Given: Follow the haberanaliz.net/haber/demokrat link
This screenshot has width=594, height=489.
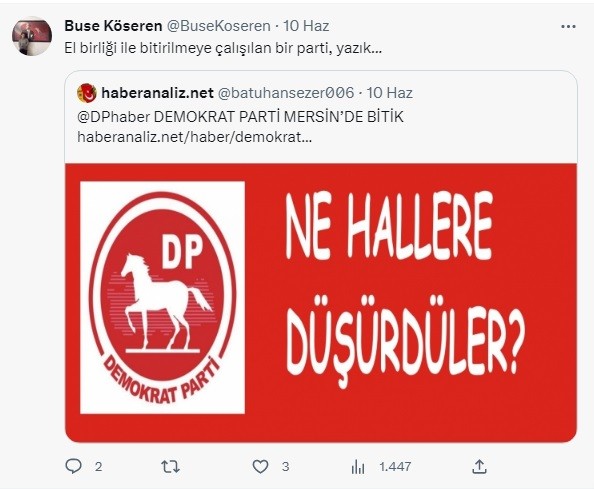Looking at the screenshot, I should point(194,137).
